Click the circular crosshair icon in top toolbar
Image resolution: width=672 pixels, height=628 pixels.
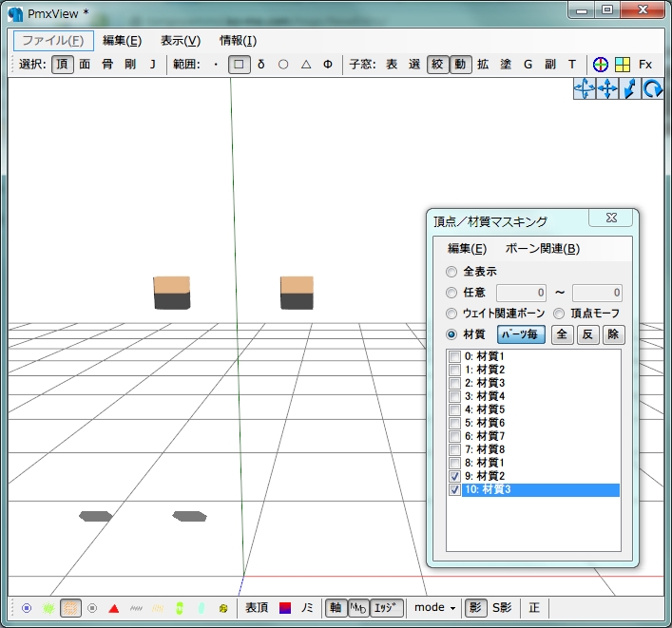click(x=600, y=65)
